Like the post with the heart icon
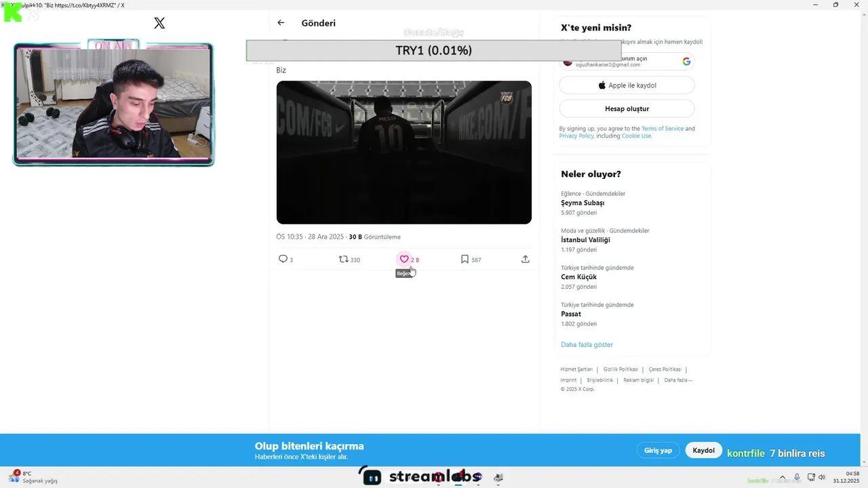Screen dimensions: 868x488 [x=404, y=259]
